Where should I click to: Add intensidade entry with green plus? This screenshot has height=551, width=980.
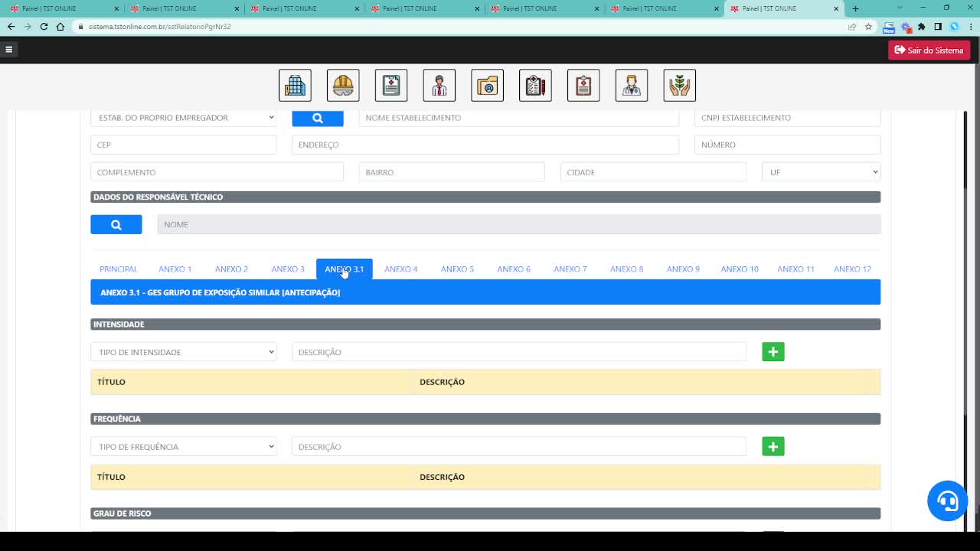(773, 352)
